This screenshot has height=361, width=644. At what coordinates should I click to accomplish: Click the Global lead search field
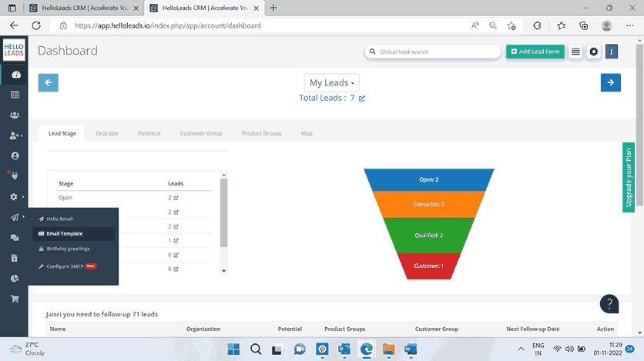pyautogui.click(x=433, y=52)
